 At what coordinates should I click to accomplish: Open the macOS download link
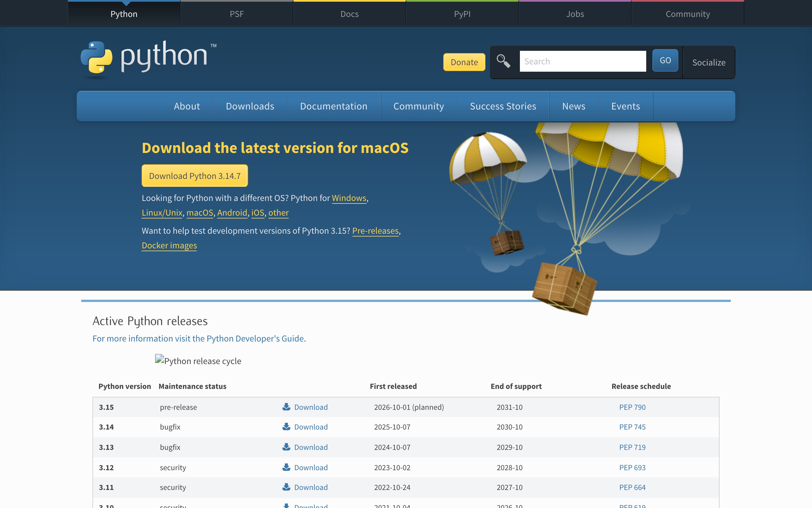200,213
